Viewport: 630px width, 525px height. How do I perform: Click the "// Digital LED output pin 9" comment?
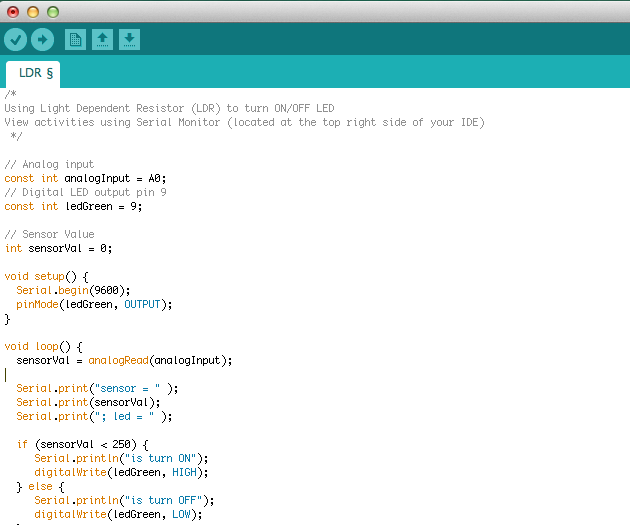(x=85, y=193)
